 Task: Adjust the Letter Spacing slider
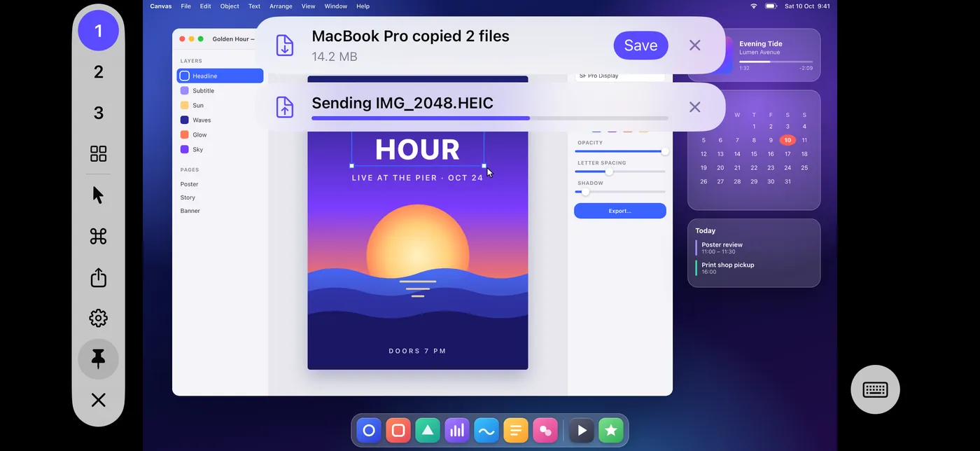620,172
